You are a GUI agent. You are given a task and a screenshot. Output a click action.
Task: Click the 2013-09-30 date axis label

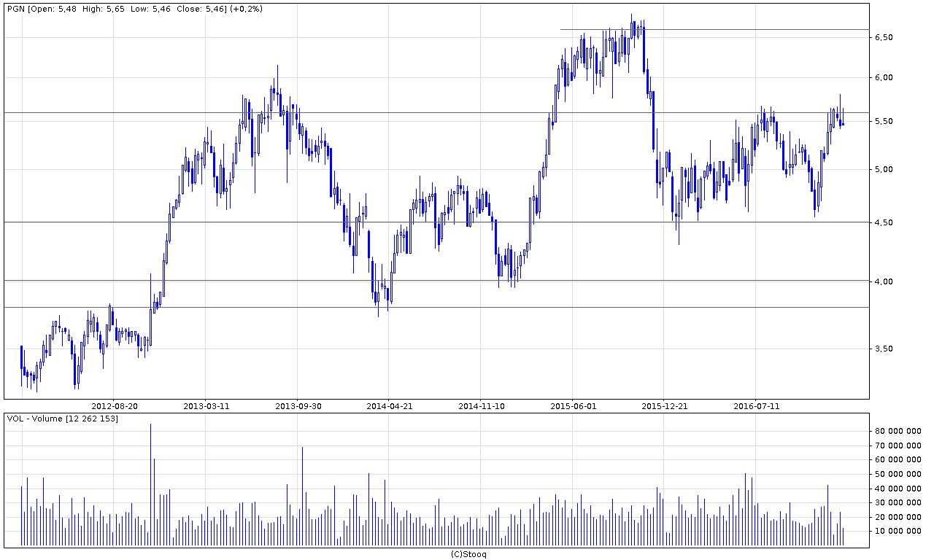(298, 406)
